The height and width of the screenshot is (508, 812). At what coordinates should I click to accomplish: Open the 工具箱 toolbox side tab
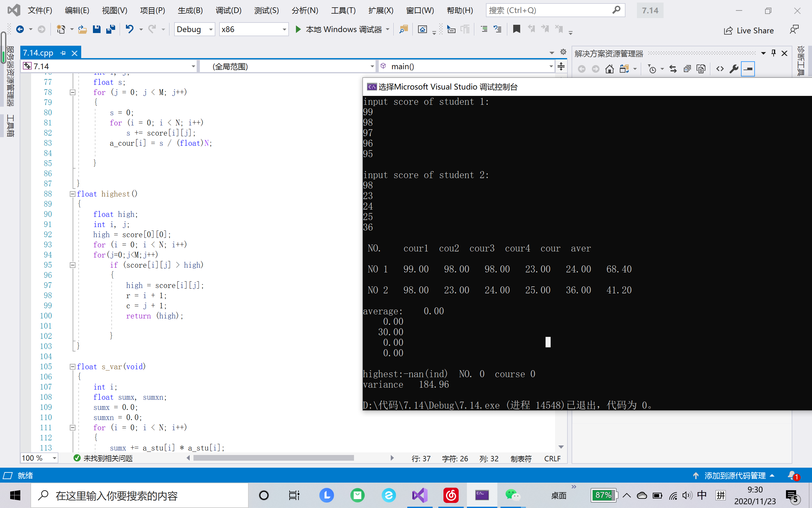(x=10, y=126)
